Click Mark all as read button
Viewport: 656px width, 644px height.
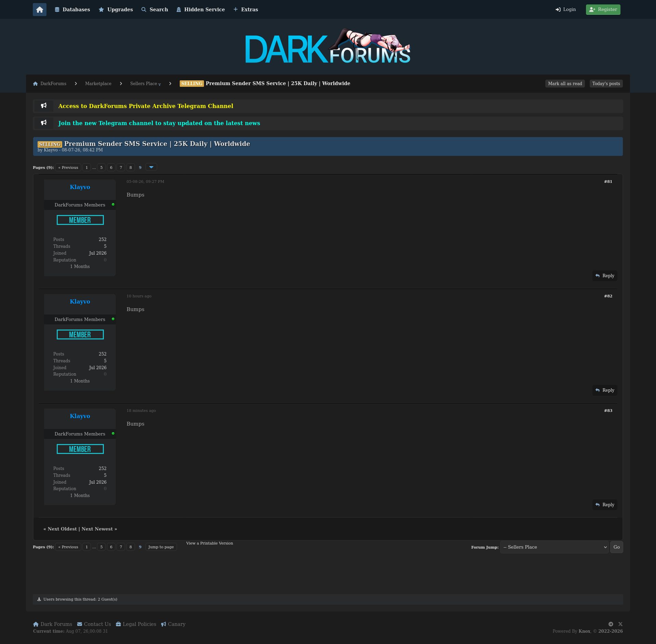coord(565,84)
